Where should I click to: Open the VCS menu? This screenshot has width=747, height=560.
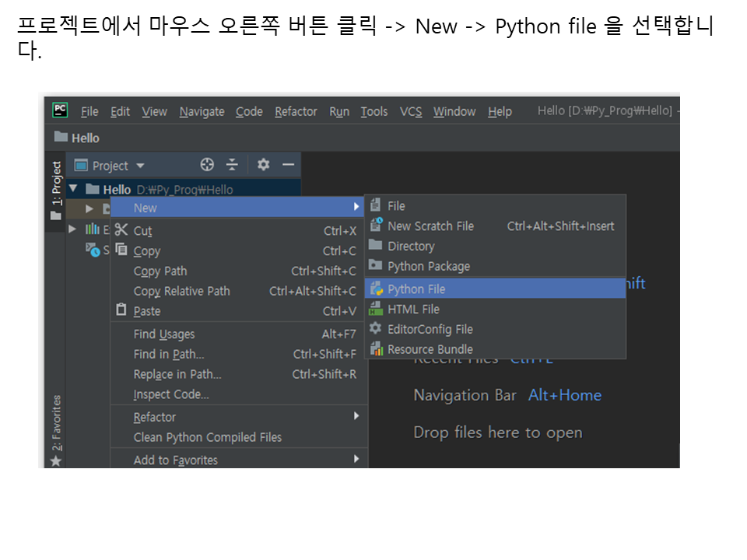coord(411,111)
